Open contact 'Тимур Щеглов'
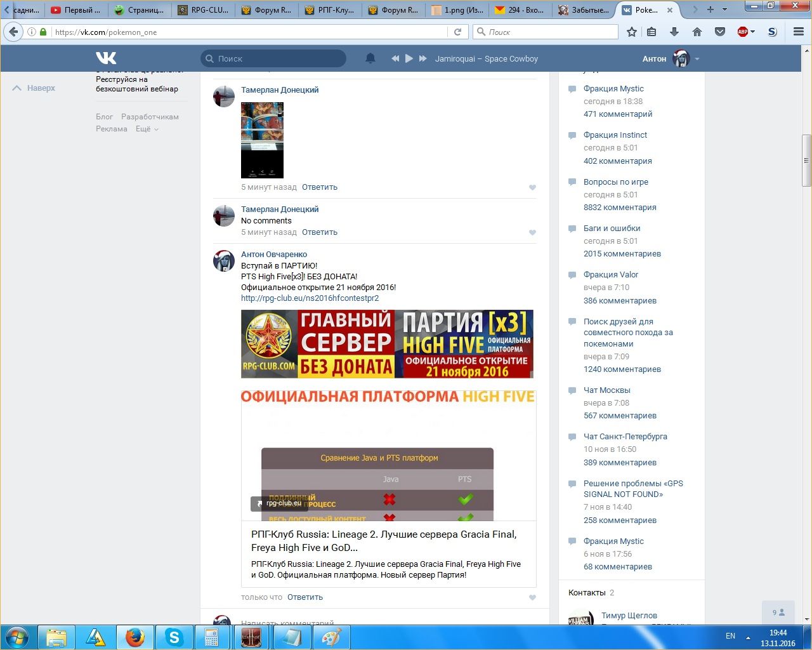Image resolution: width=812 pixels, height=650 pixels. (629, 616)
